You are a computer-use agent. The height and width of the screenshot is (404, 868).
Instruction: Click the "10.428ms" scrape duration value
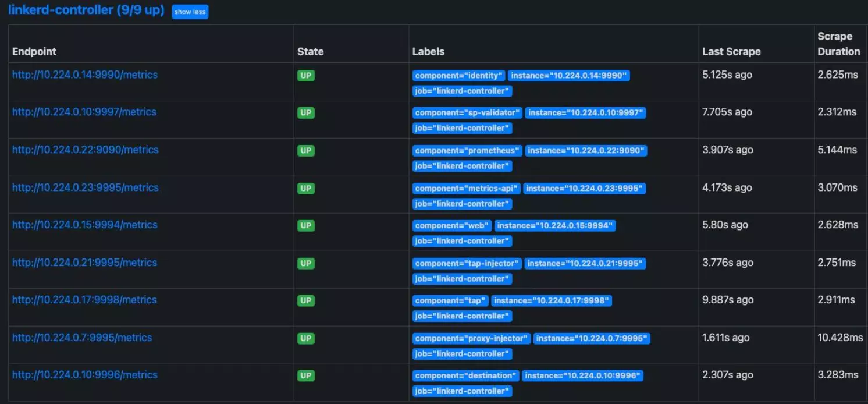click(x=840, y=338)
